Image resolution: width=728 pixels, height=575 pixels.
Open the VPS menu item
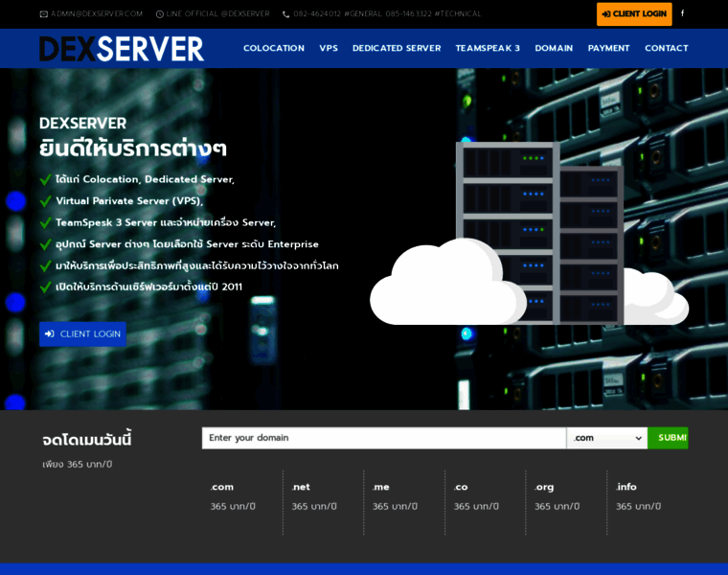coord(329,48)
